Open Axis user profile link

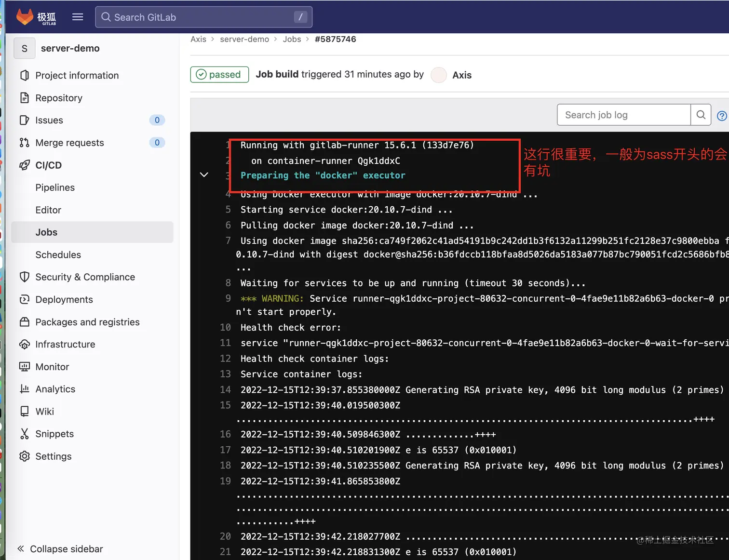point(462,75)
